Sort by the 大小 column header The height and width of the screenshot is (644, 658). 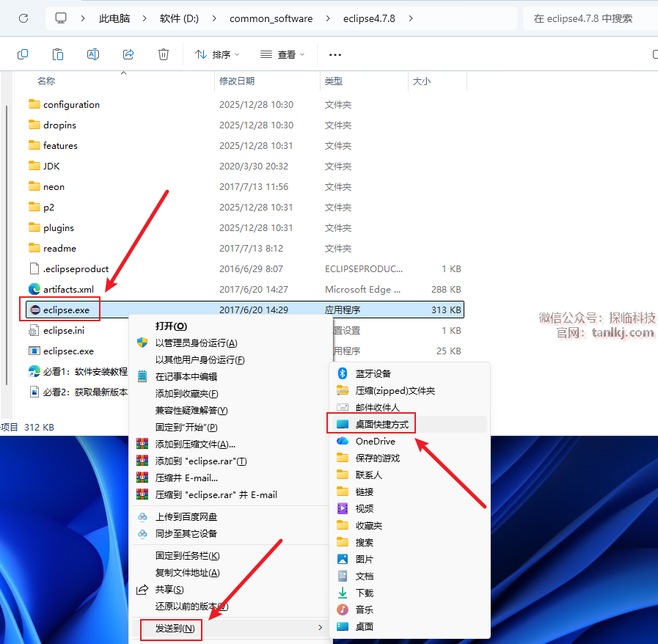tap(422, 81)
